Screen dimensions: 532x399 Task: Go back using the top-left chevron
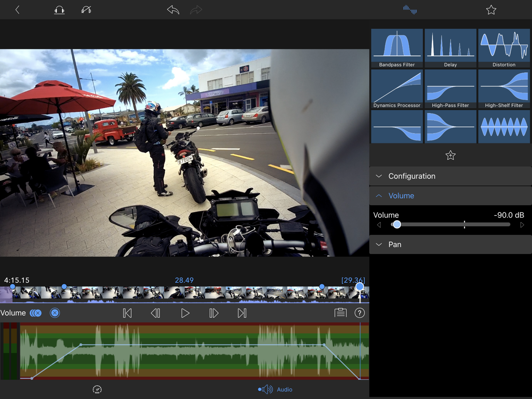click(x=17, y=10)
